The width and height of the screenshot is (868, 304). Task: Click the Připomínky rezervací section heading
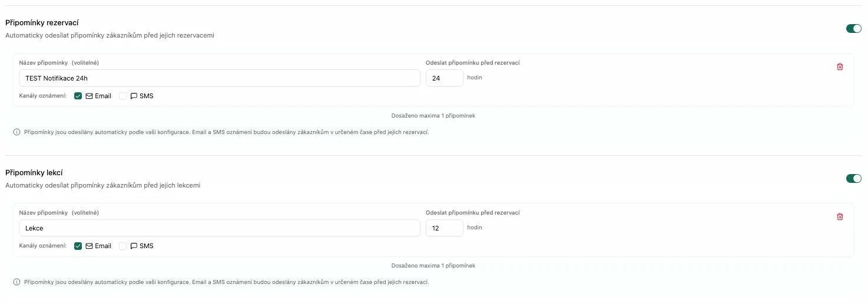[42, 22]
